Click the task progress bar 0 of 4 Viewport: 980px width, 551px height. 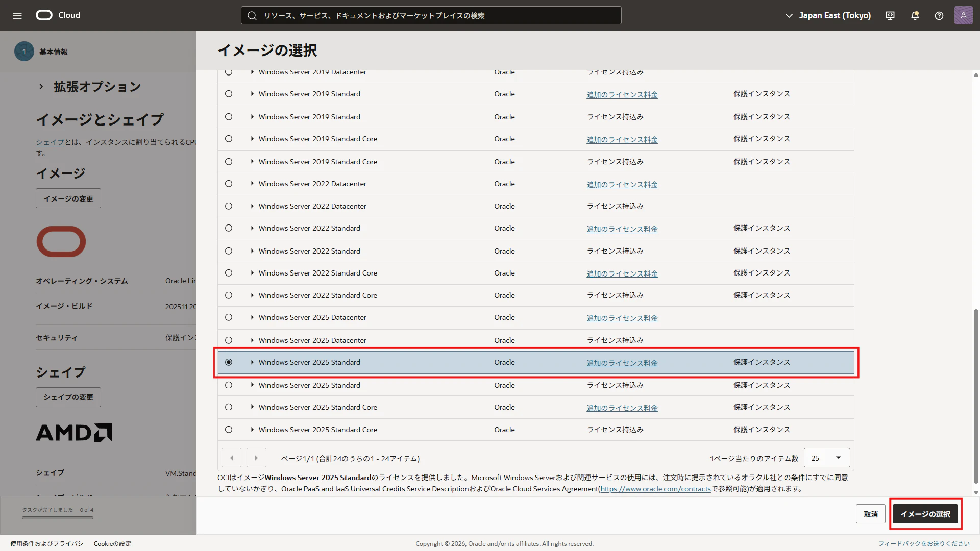(x=58, y=517)
